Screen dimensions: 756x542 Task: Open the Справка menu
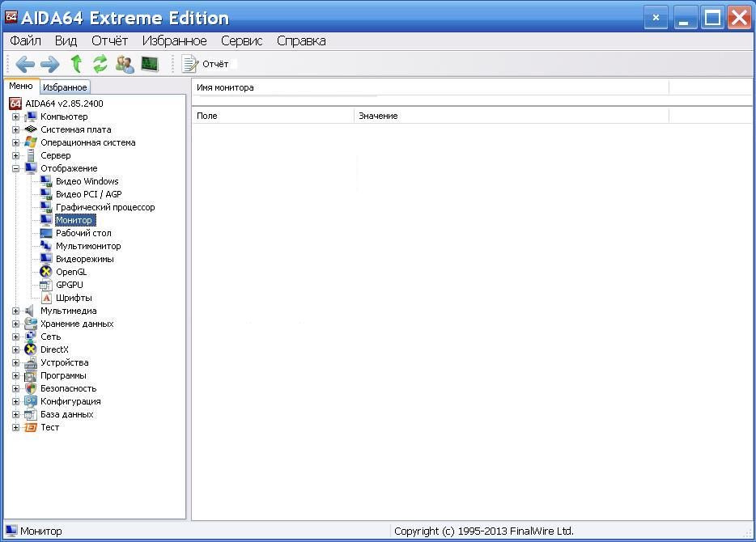[301, 41]
